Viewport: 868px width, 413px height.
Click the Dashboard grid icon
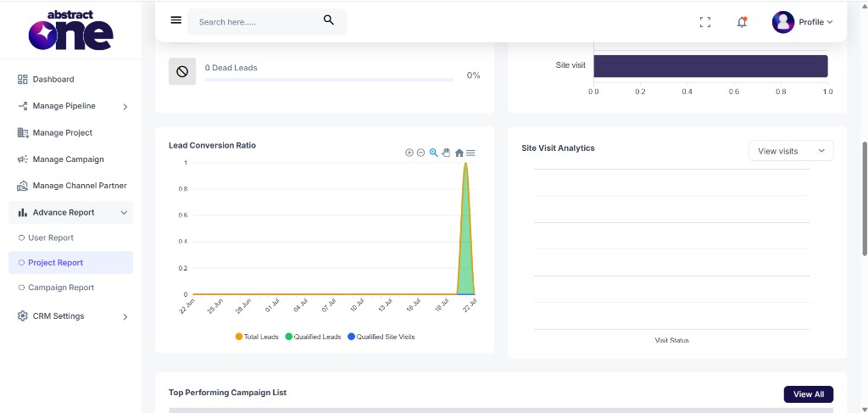(23, 79)
